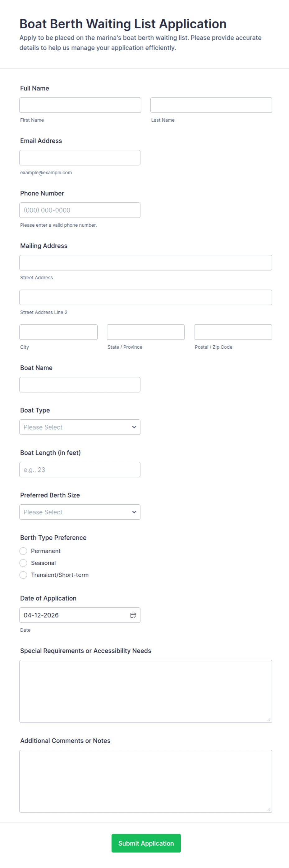Click the Postal / Zip Code field
289x868 pixels.
pos(233,332)
